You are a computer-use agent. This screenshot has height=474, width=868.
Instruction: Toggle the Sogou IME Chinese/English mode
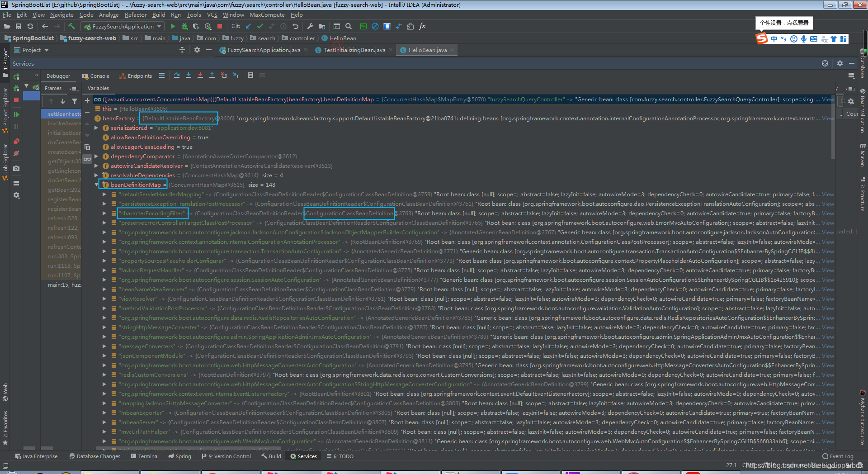[774, 39]
